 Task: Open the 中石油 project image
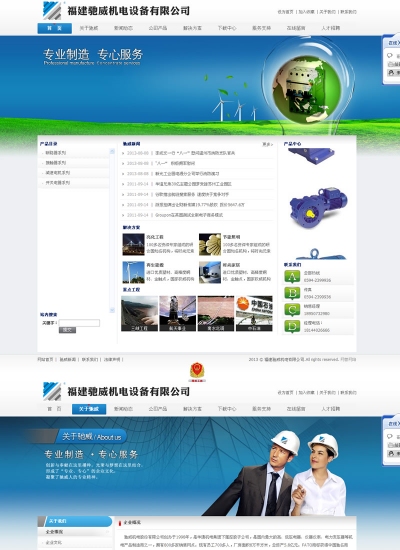[254, 314]
